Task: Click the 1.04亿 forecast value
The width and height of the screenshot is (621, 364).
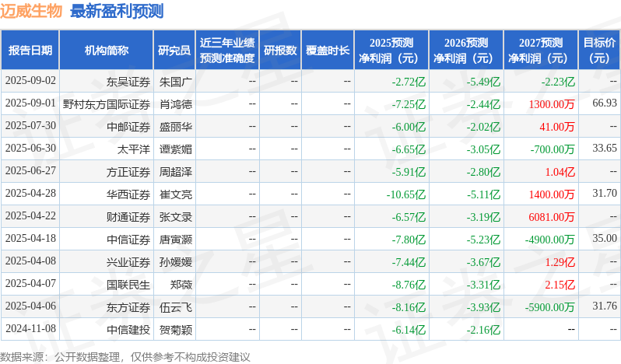Action: pos(560,172)
